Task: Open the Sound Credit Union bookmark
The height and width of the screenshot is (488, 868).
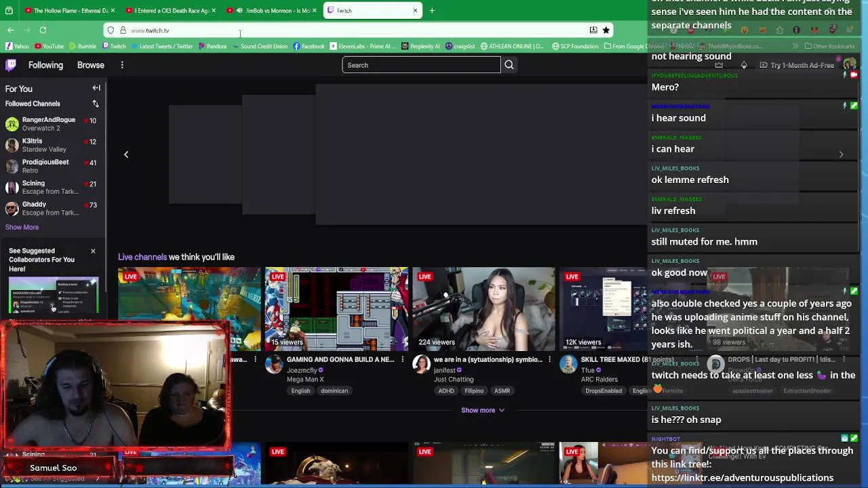Action: coord(259,46)
